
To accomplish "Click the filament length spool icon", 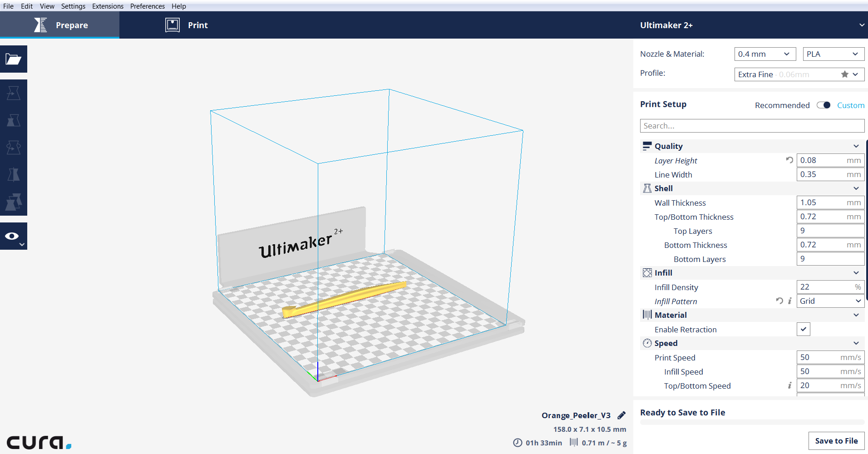I will [574, 442].
